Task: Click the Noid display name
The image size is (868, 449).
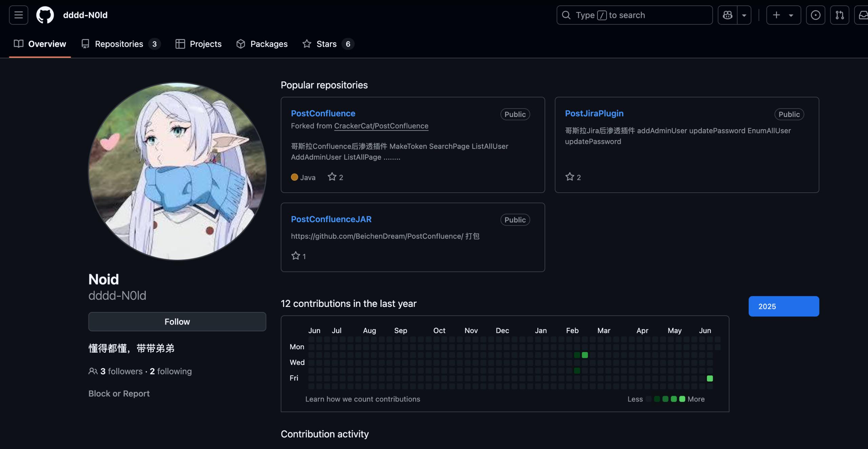Action: (103, 279)
